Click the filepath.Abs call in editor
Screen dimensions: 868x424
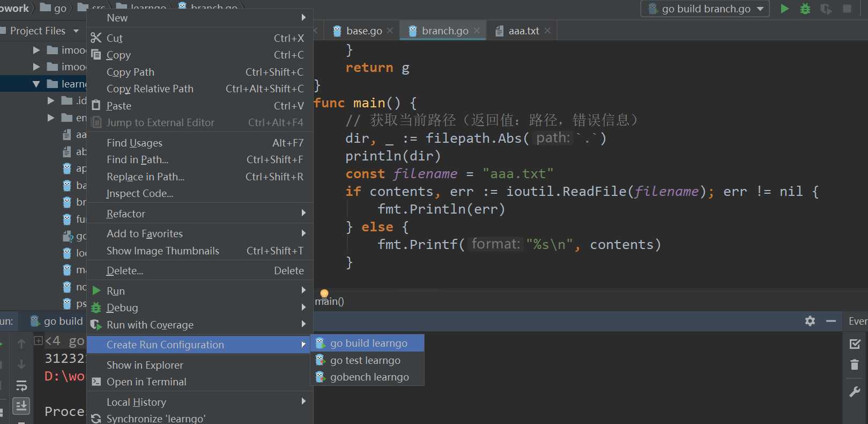[x=474, y=138]
